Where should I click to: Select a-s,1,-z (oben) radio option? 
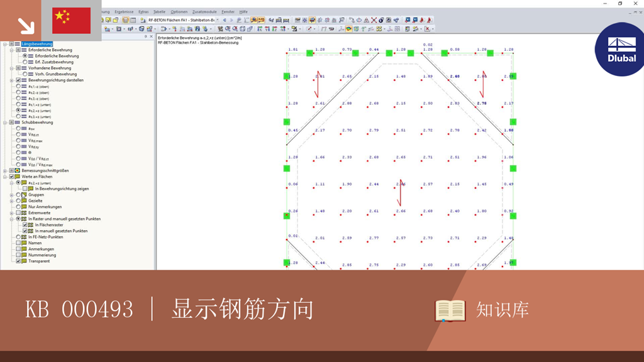tap(18, 87)
